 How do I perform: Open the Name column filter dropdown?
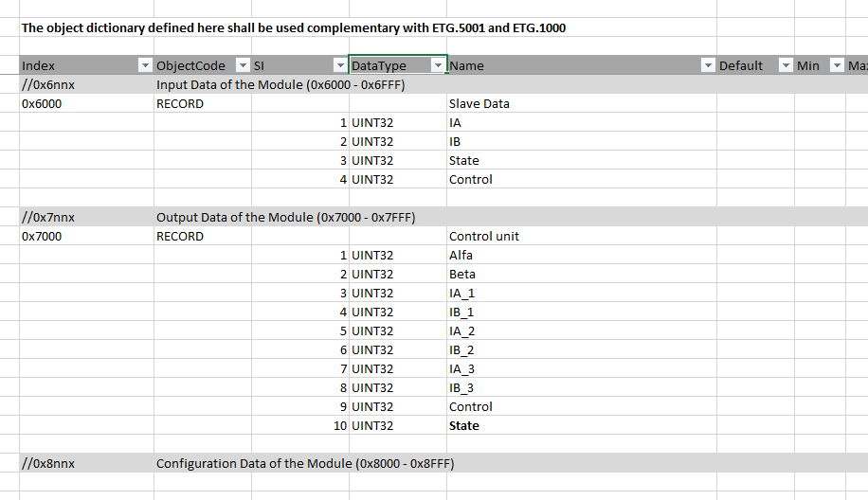click(708, 66)
